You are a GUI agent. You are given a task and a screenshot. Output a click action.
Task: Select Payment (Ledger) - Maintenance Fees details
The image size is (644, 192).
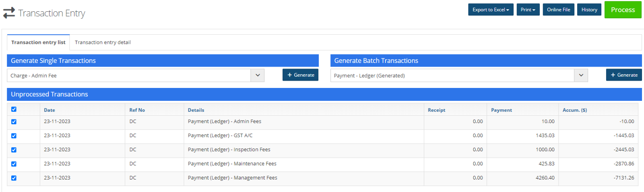[232, 164]
